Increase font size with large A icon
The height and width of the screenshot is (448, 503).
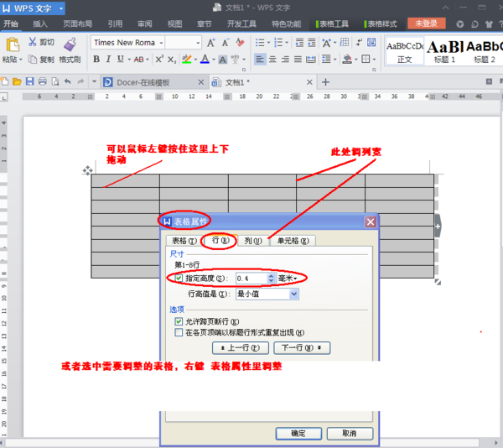[210, 42]
